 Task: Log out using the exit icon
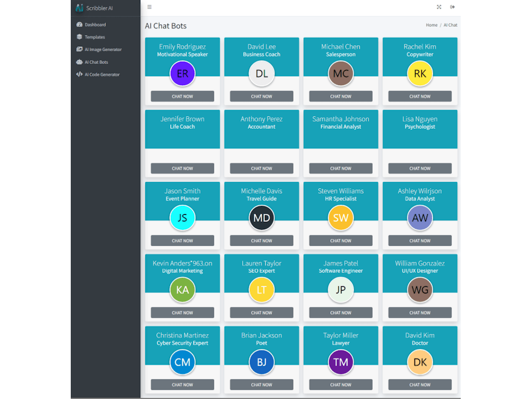[452, 7]
